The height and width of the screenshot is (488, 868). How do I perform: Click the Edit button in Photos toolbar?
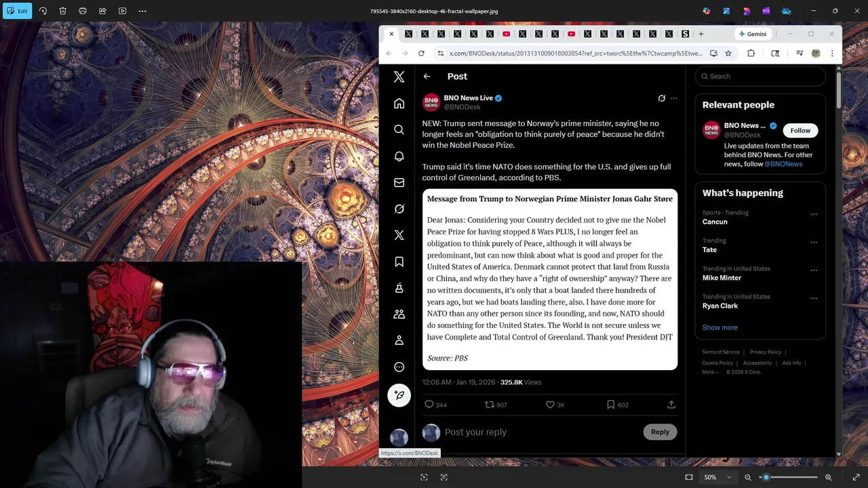18,11
